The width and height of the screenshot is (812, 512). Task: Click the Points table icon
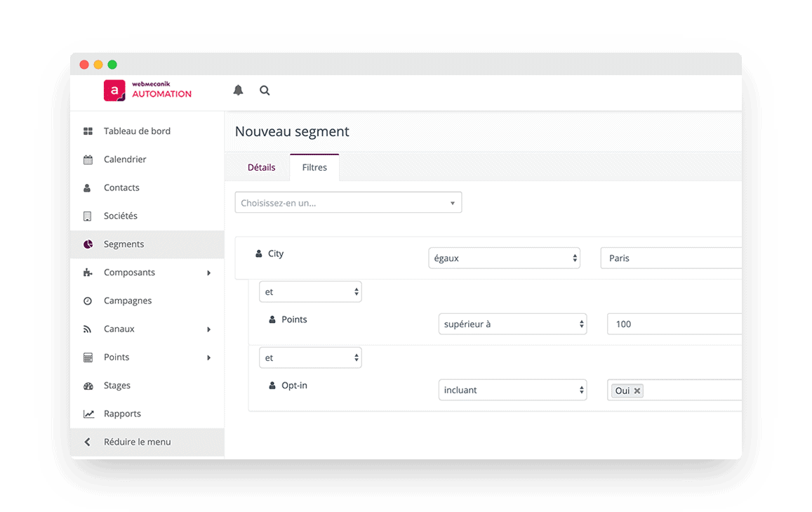pos(88,357)
